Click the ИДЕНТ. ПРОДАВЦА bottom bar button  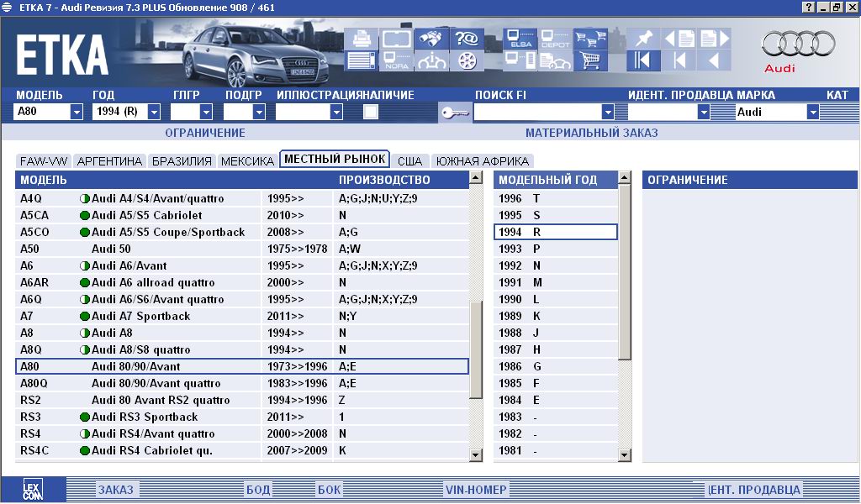pyautogui.click(x=754, y=489)
